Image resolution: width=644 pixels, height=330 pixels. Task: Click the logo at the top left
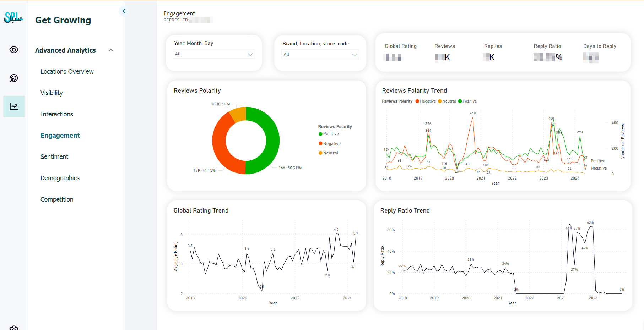click(x=13, y=17)
